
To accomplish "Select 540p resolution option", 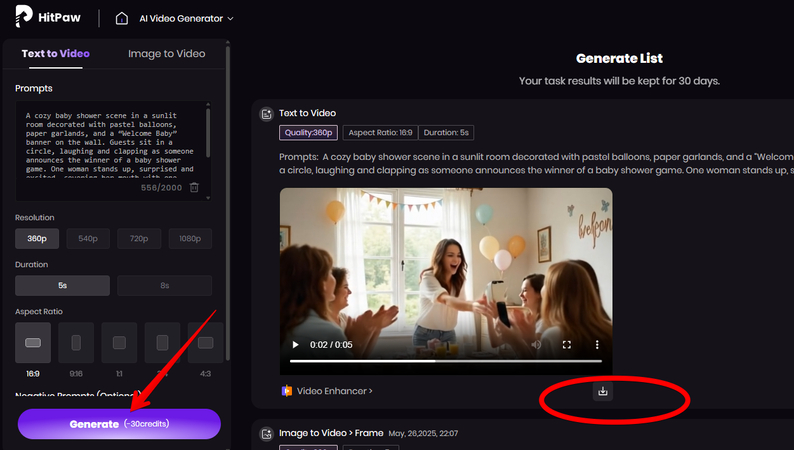I will tap(88, 239).
